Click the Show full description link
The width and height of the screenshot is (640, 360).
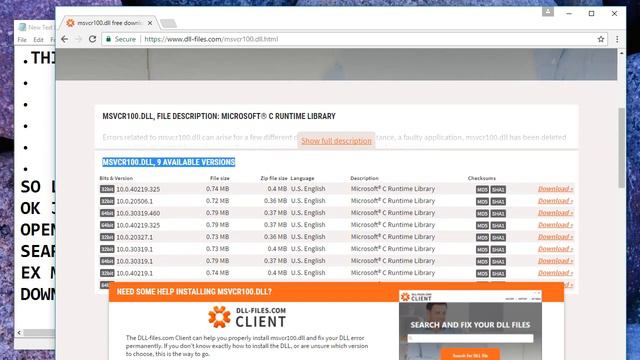(x=336, y=141)
